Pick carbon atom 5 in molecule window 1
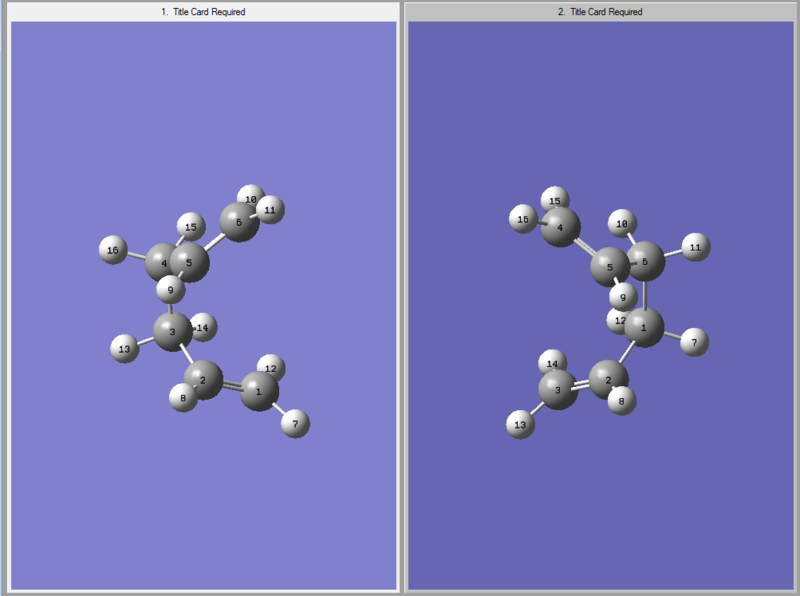800x596 pixels. (x=189, y=262)
